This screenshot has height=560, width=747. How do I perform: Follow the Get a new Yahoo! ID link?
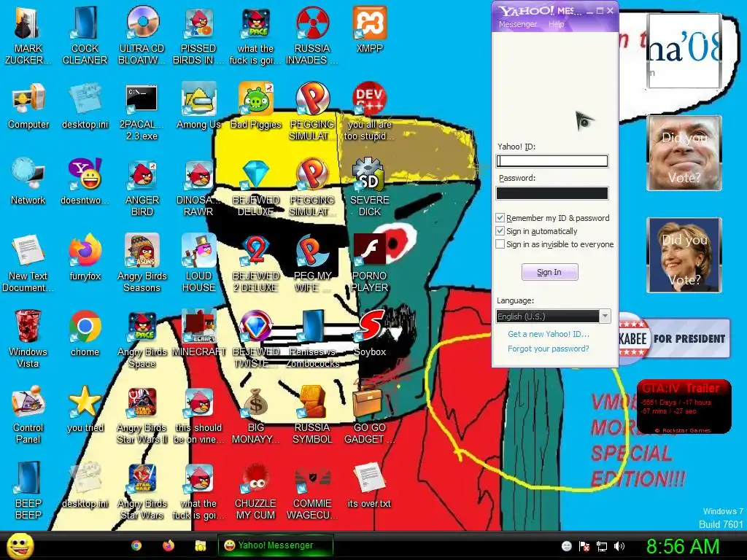click(x=549, y=334)
